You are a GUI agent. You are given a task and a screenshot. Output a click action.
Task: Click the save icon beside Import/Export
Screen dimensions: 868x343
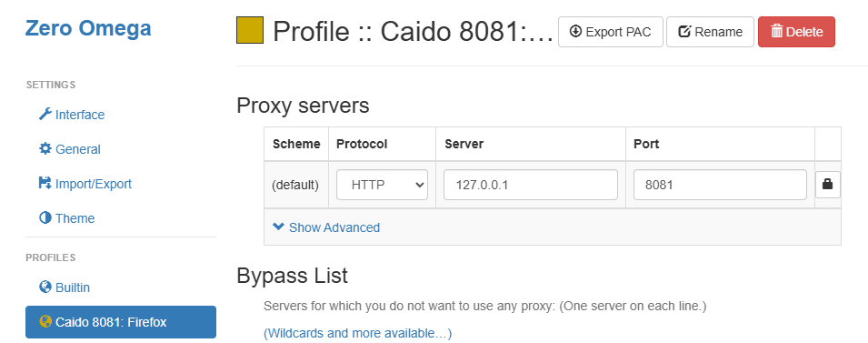coord(45,183)
